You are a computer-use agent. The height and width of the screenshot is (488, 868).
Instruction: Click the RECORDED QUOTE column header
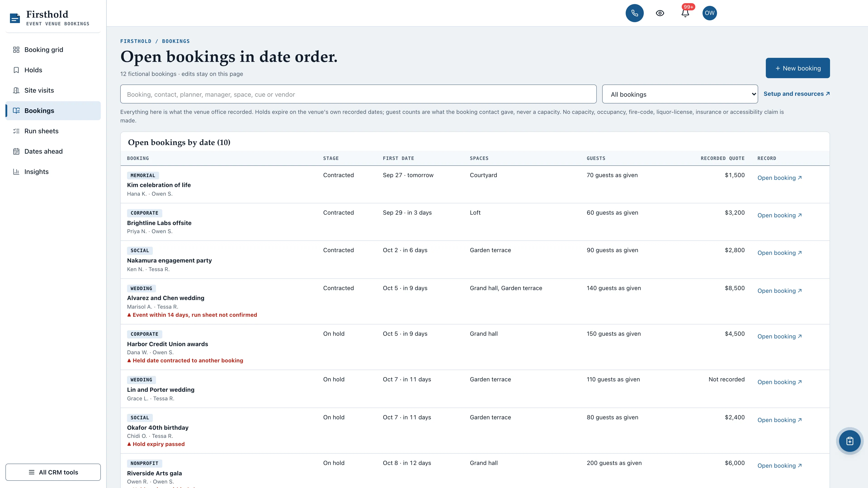722,158
